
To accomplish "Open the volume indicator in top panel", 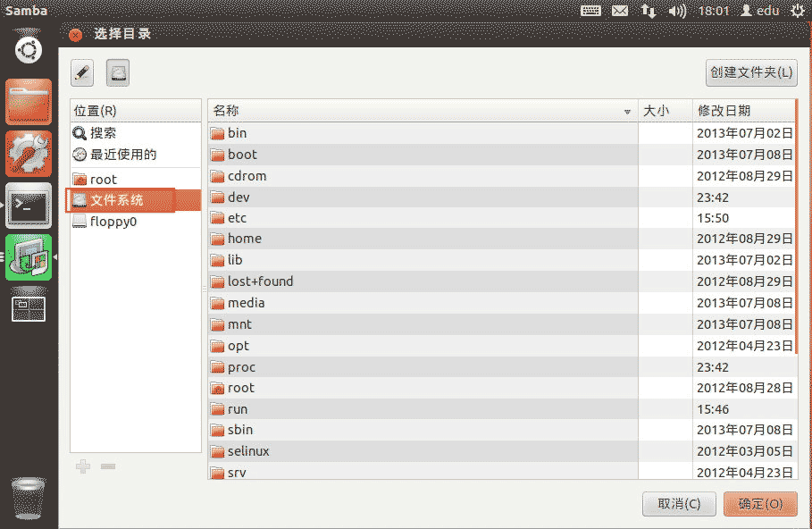I will click(x=677, y=11).
